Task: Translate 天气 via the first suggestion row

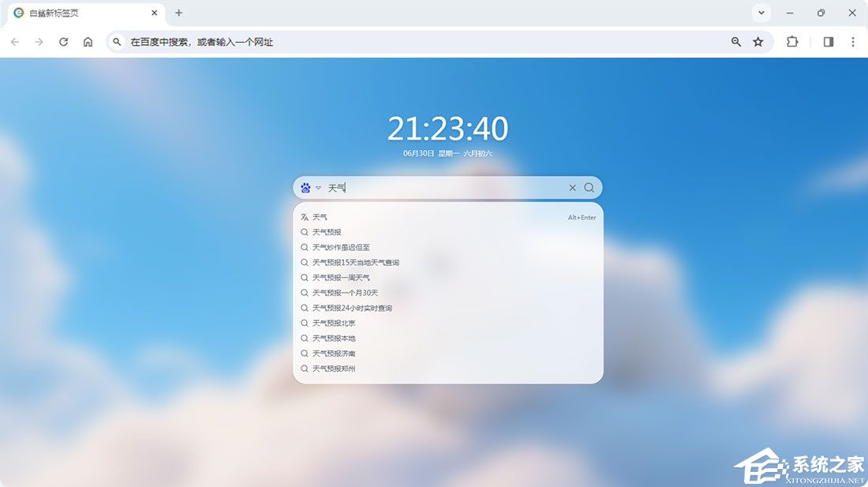Action: coord(448,218)
